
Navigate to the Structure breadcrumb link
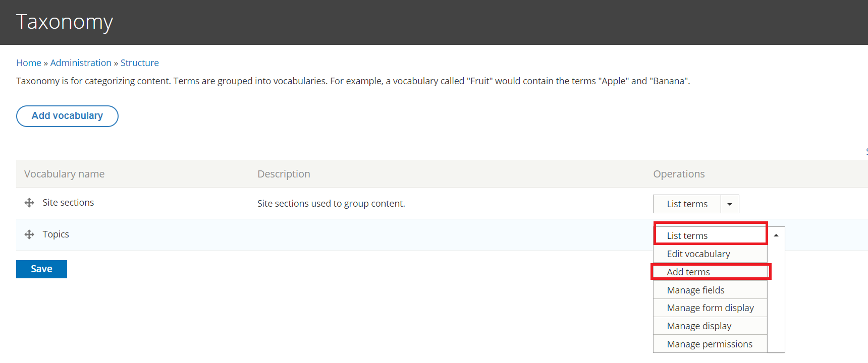139,63
